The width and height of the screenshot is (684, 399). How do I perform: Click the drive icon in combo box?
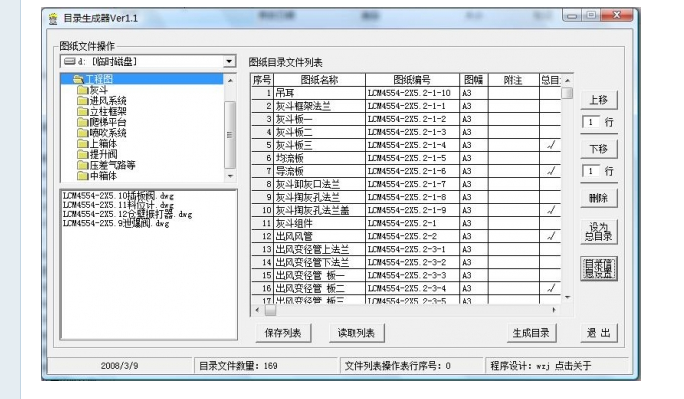[x=70, y=61]
